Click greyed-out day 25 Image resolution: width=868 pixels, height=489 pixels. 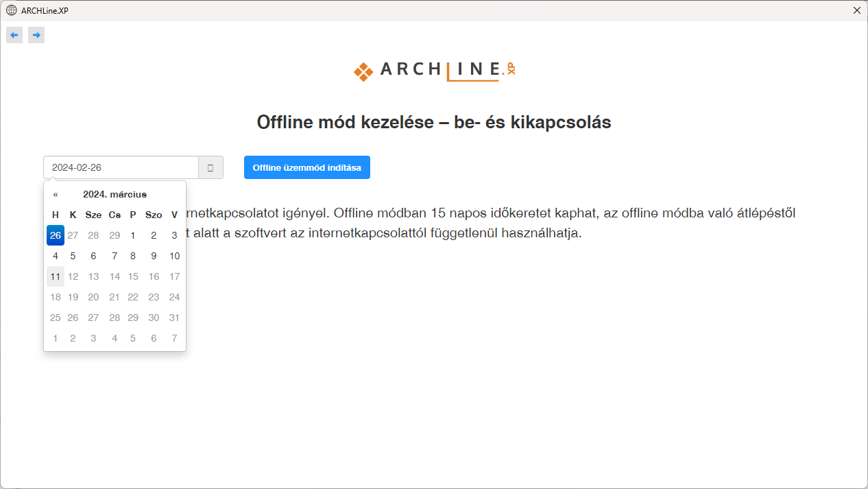pos(56,318)
